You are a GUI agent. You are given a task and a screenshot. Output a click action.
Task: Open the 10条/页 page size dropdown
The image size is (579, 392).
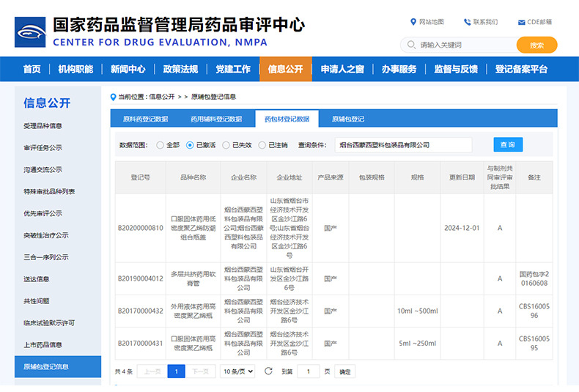237,371
